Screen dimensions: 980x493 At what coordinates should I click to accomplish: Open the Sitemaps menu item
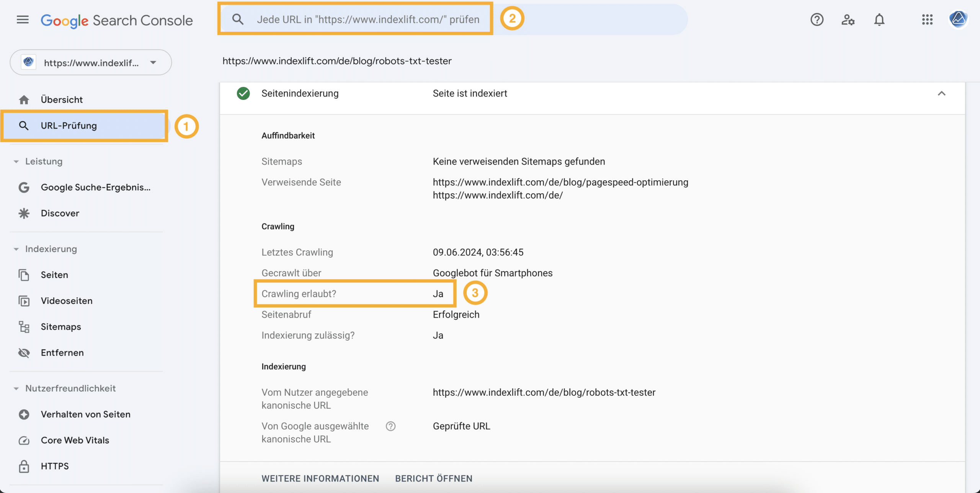61,327
